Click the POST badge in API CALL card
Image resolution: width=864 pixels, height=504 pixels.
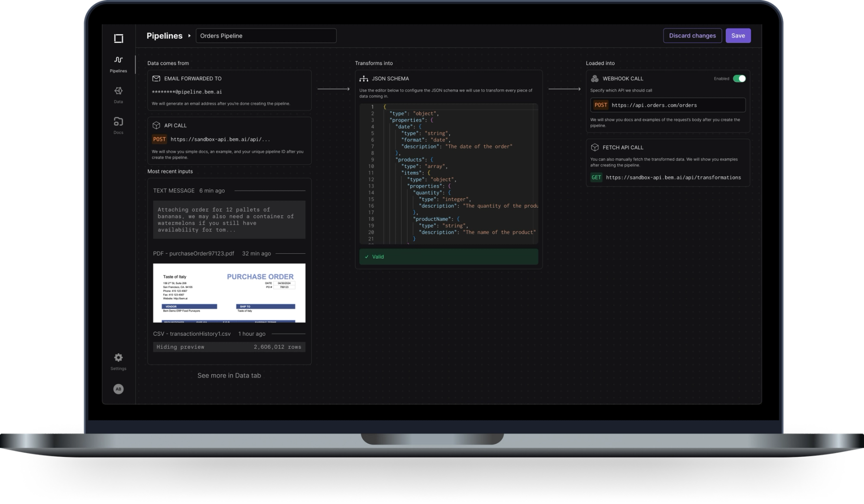pos(159,139)
